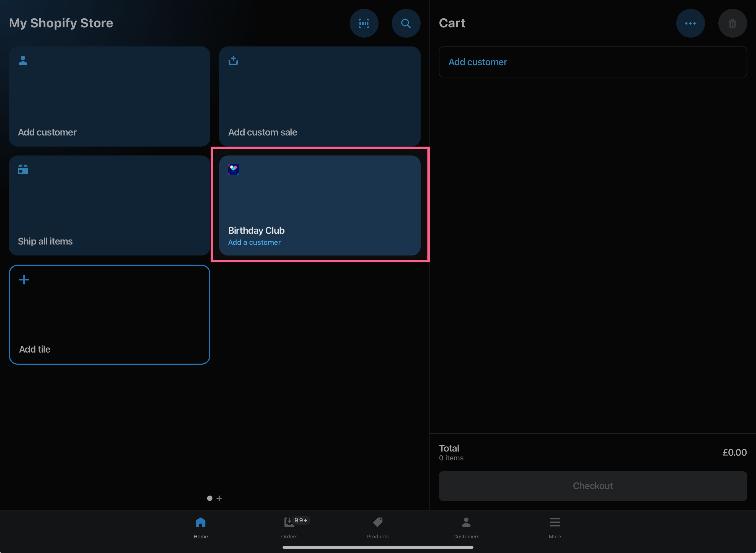Select the Home tab
Image resolution: width=756 pixels, height=553 pixels.
pos(201,528)
